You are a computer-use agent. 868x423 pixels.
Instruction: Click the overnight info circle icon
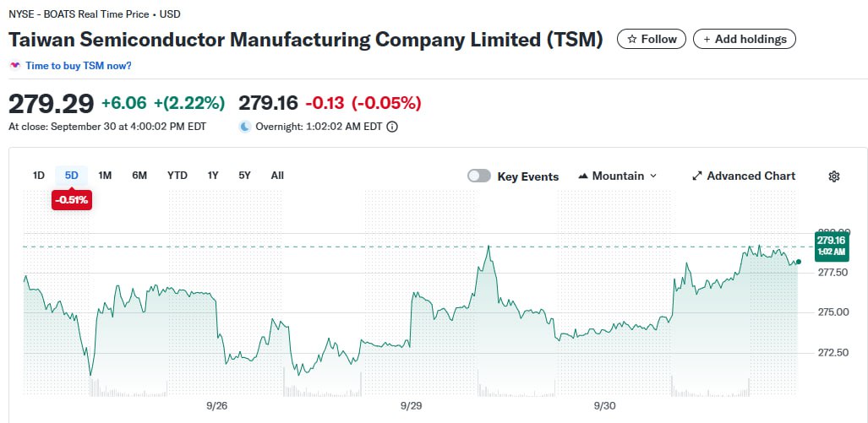point(392,127)
